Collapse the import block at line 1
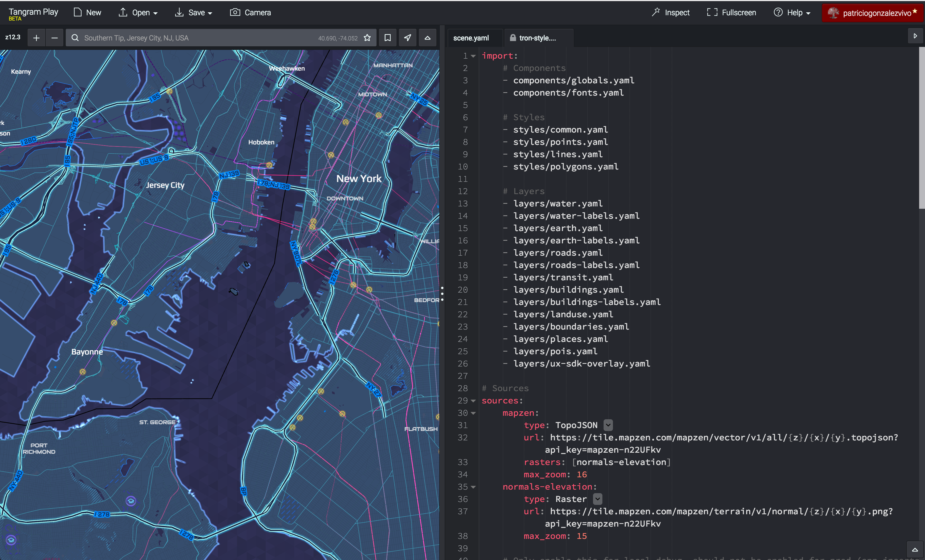This screenshot has height=560, width=925. pos(473,56)
